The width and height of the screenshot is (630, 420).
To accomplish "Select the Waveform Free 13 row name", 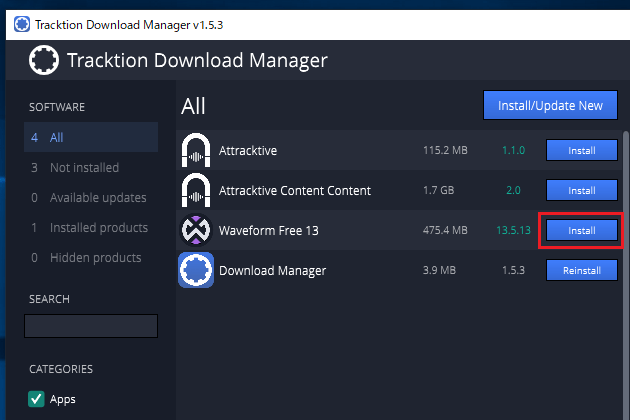I will point(266,231).
